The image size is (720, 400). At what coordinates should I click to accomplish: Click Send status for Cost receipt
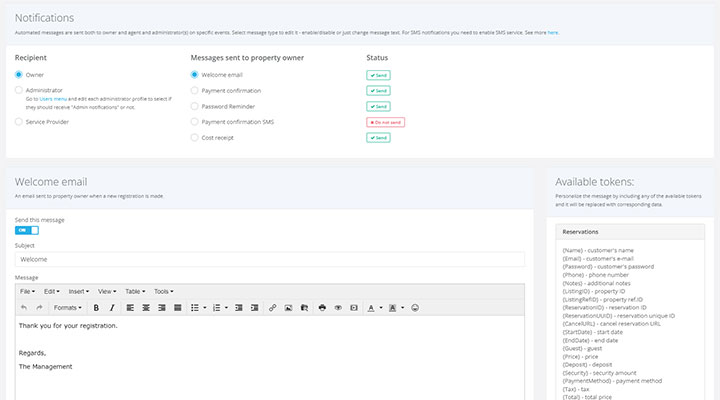click(x=378, y=137)
